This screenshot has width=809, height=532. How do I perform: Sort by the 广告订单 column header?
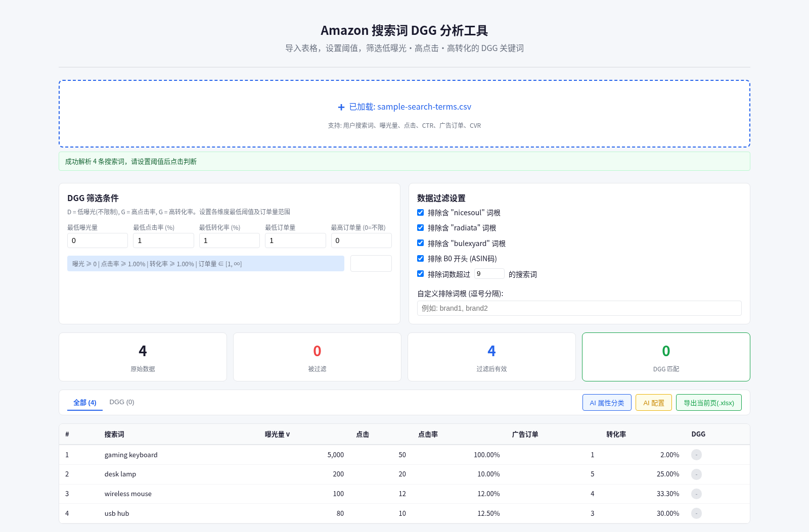coord(525,434)
